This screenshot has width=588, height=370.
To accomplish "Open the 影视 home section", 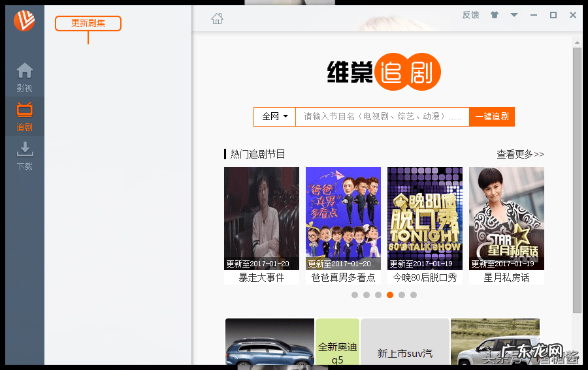I will tap(24, 77).
